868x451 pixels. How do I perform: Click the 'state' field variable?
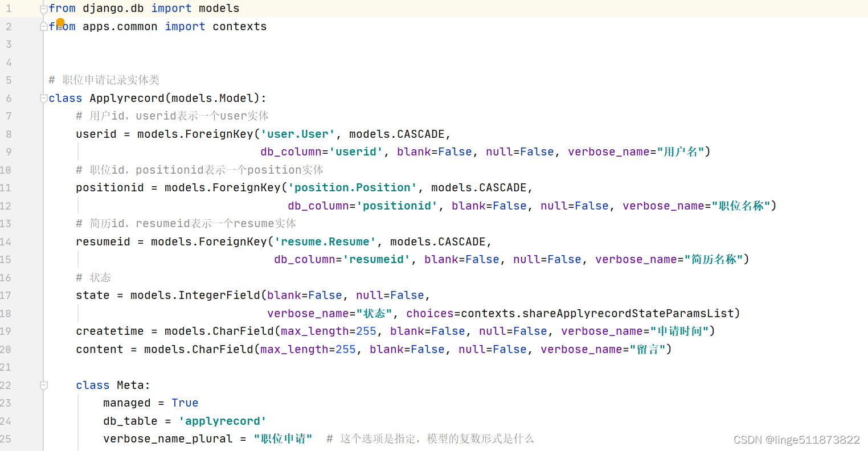[x=93, y=296]
